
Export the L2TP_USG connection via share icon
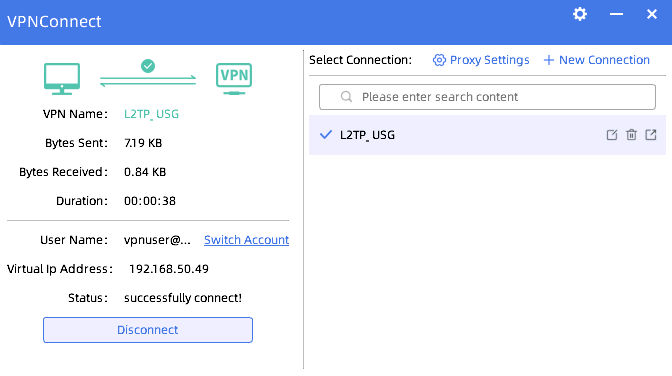tap(651, 135)
